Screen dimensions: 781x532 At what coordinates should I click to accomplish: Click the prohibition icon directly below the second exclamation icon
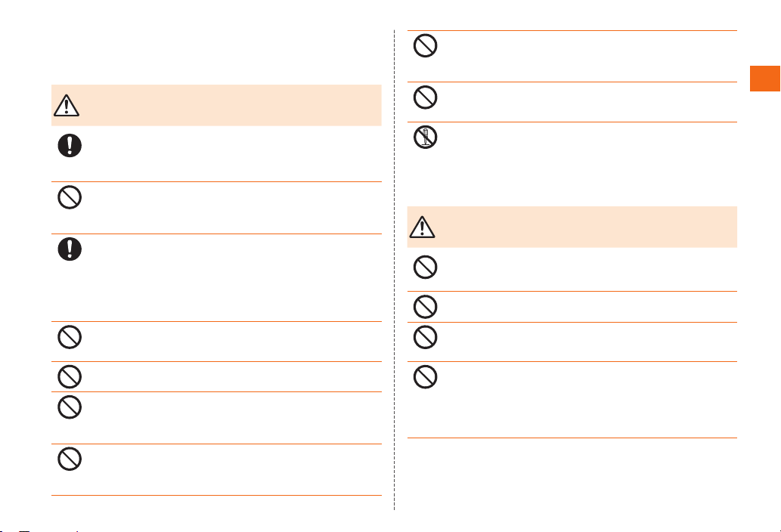coord(70,337)
